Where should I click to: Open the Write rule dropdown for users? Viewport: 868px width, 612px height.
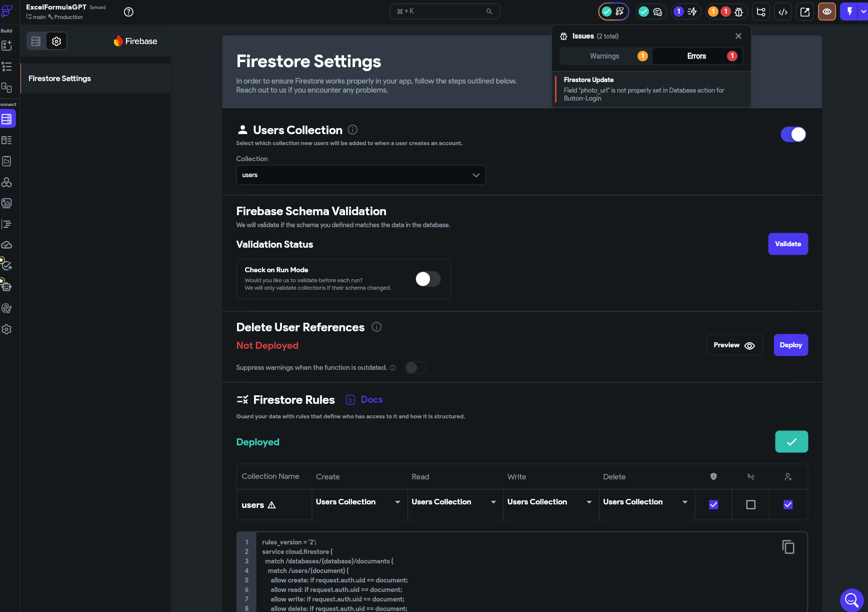550,502
